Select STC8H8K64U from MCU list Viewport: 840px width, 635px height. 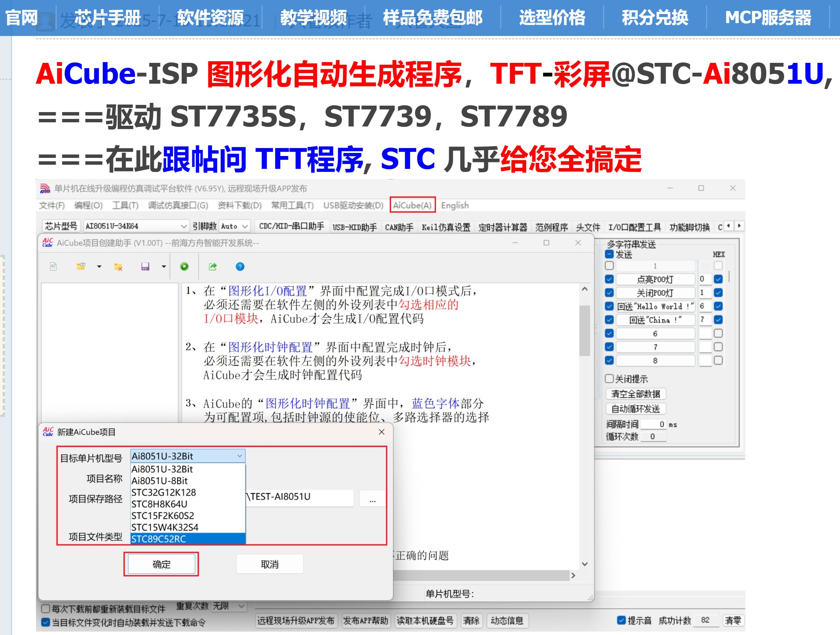coord(188,504)
